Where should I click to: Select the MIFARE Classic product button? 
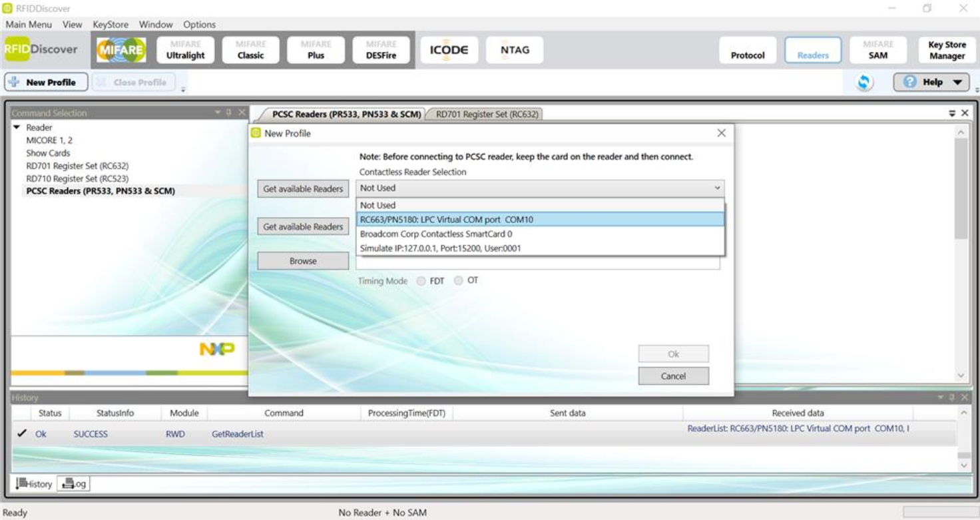coord(252,49)
